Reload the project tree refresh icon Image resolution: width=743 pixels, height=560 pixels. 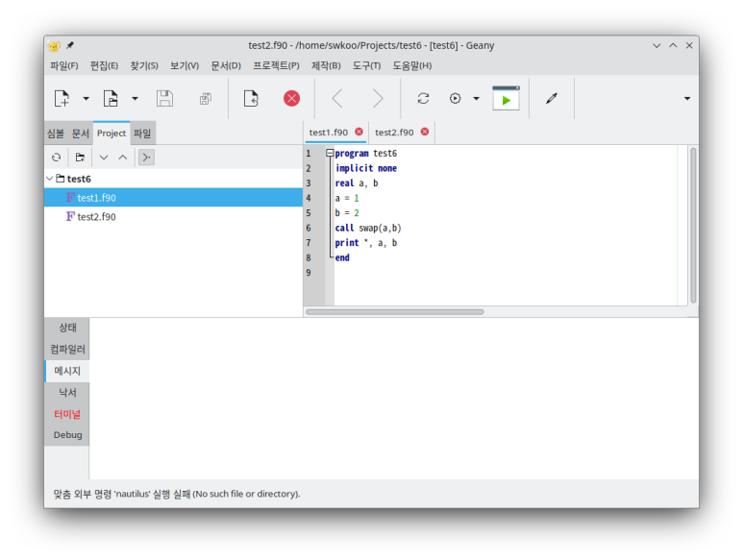click(57, 158)
